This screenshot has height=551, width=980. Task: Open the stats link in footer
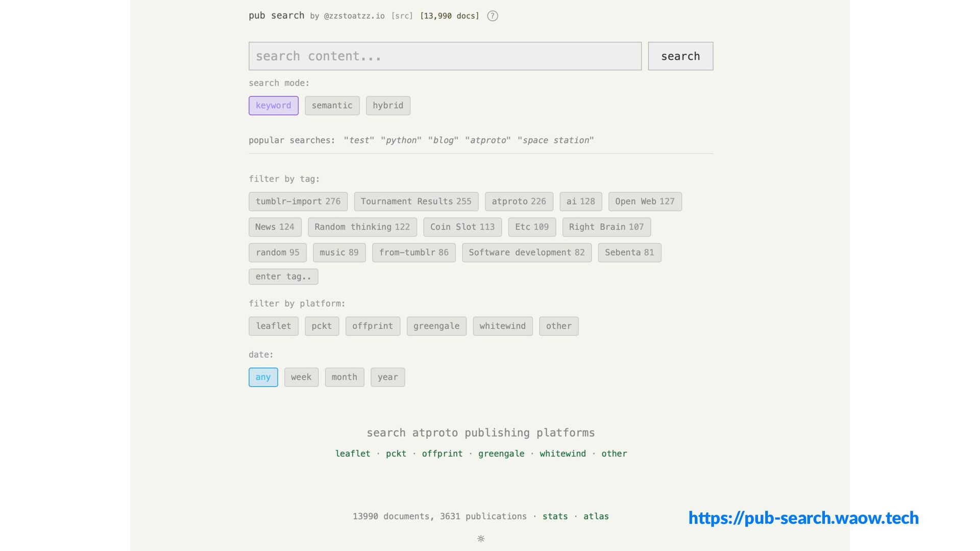point(555,516)
